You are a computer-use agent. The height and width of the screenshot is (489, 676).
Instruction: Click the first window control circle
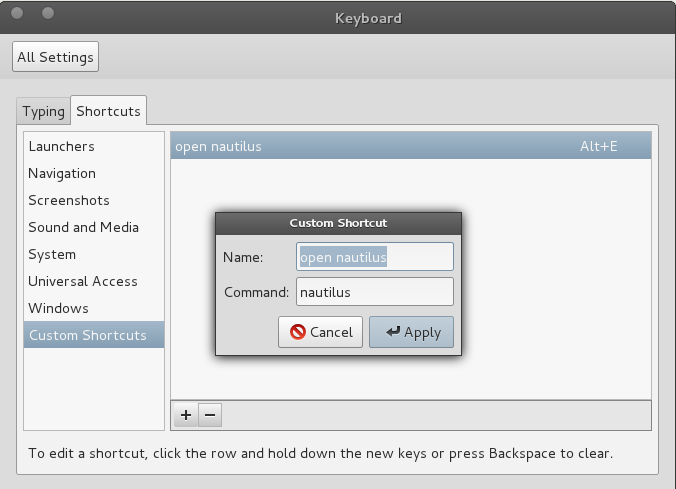tap(17, 13)
